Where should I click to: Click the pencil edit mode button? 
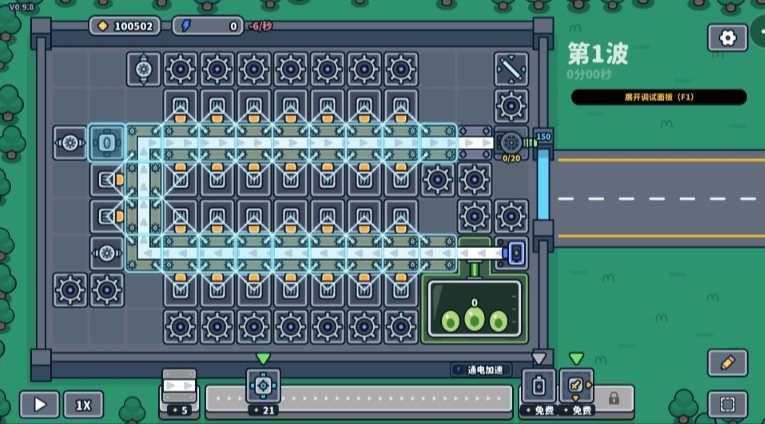click(x=727, y=363)
